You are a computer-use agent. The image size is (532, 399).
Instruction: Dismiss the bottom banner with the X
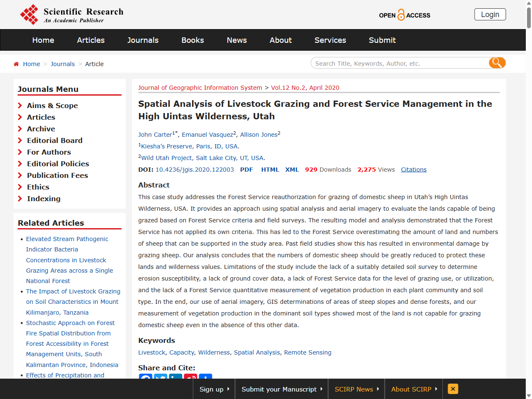point(453,389)
